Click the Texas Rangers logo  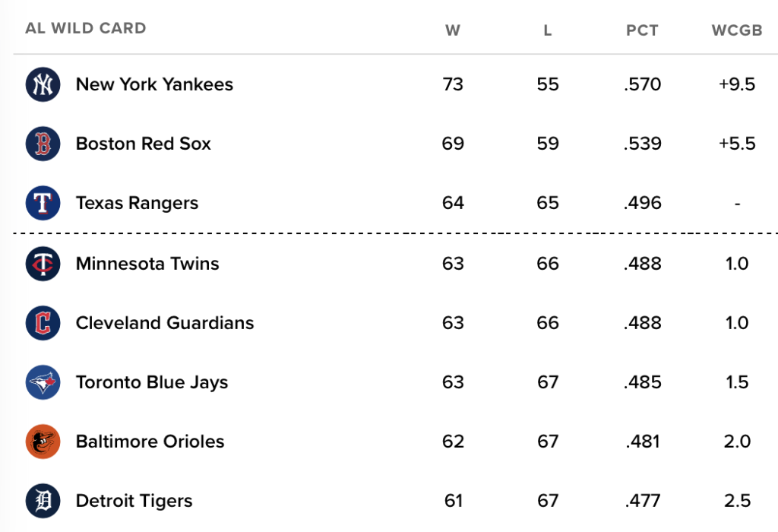[43, 203]
